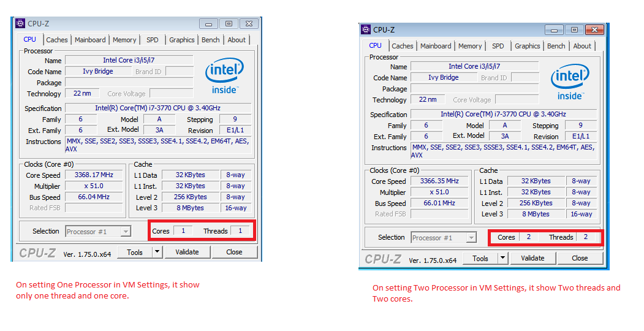This screenshot has height=331, width=644.
Task: Click Ver. 1.75.0.x64 label in left window
Action: click(87, 254)
